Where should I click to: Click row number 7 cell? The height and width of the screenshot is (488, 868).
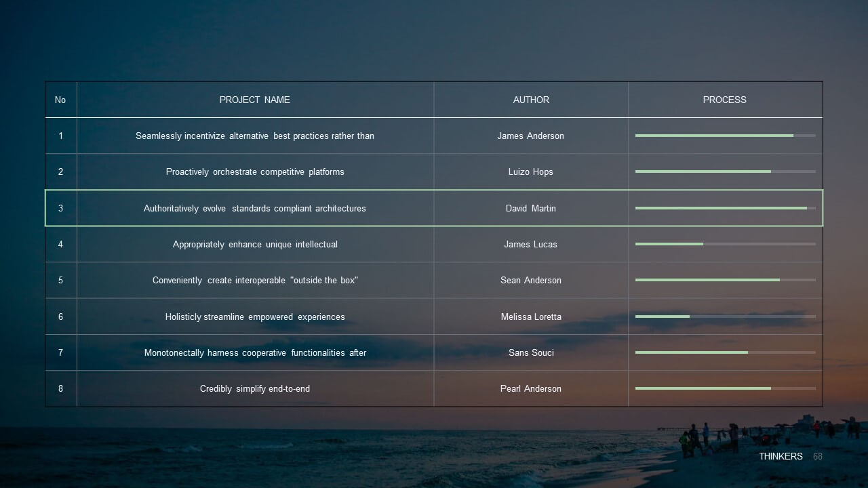(60, 352)
